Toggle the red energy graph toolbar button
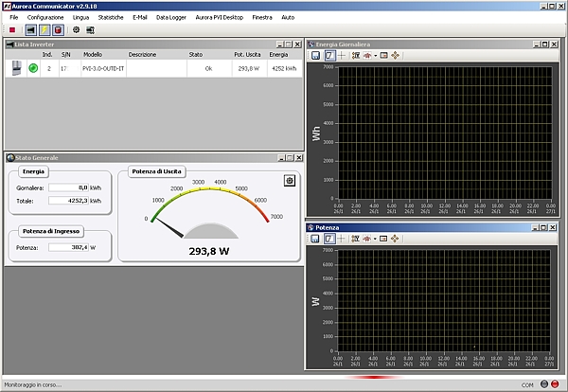This screenshot has width=568, height=392. pyautogui.click(x=58, y=29)
